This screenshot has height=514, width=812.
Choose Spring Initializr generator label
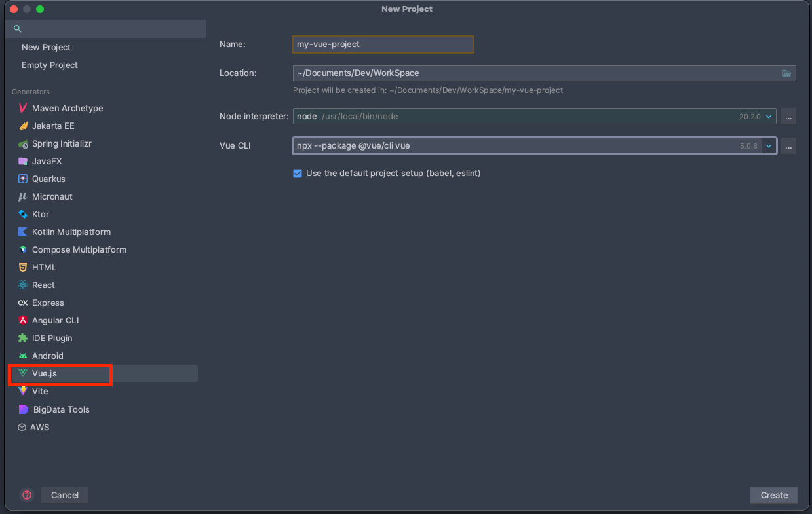coord(62,143)
